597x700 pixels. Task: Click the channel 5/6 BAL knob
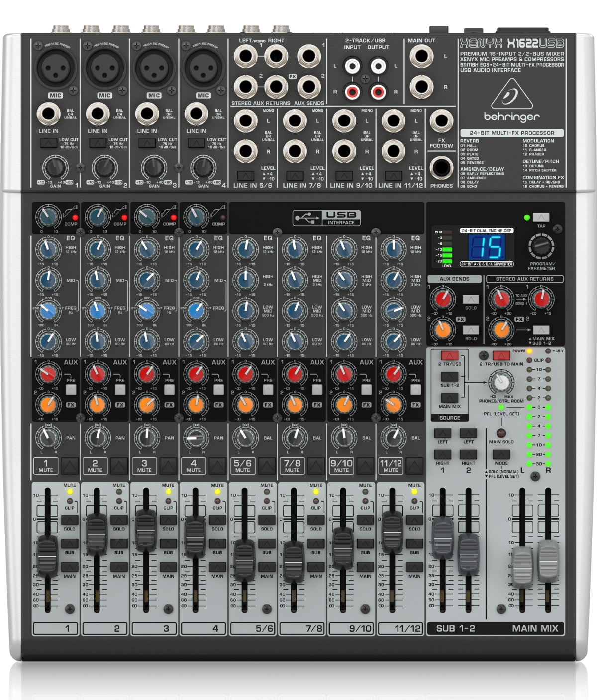pyautogui.click(x=244, y=438)
